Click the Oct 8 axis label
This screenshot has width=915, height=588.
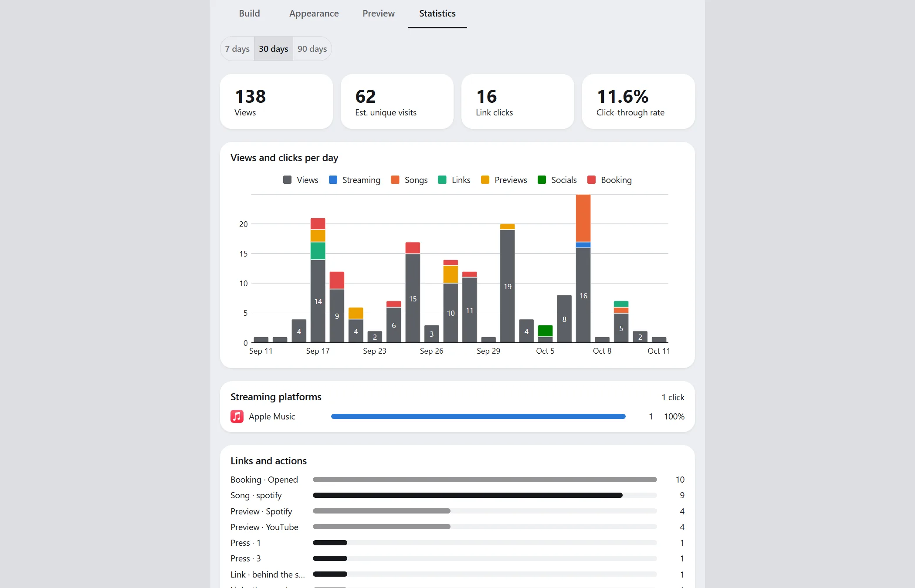(602, 351)
